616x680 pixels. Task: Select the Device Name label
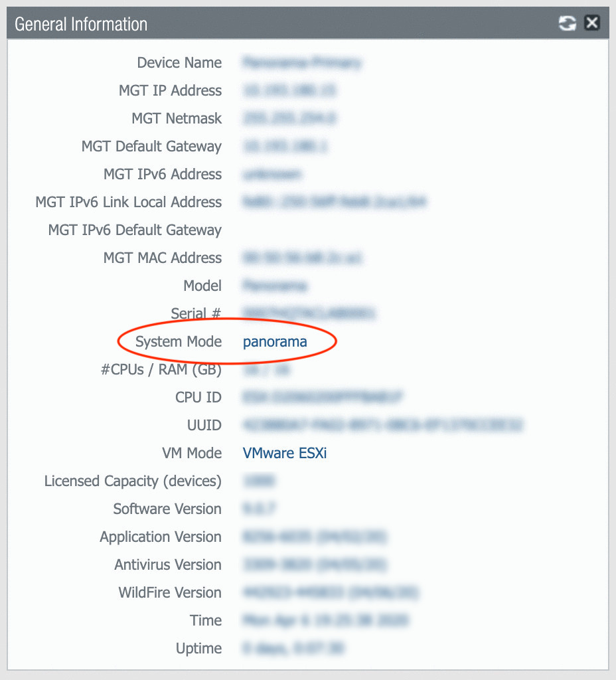179,63
